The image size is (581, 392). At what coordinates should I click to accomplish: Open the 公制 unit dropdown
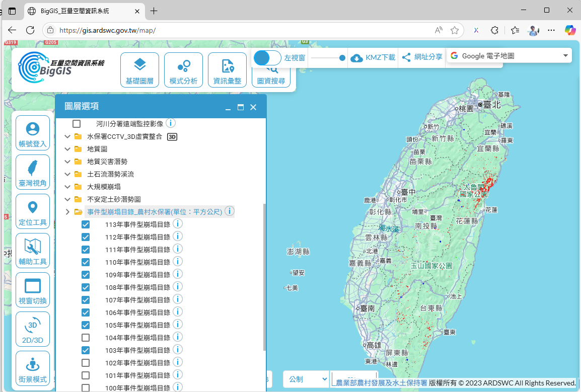pyautogui.click(x=306, y=379)
